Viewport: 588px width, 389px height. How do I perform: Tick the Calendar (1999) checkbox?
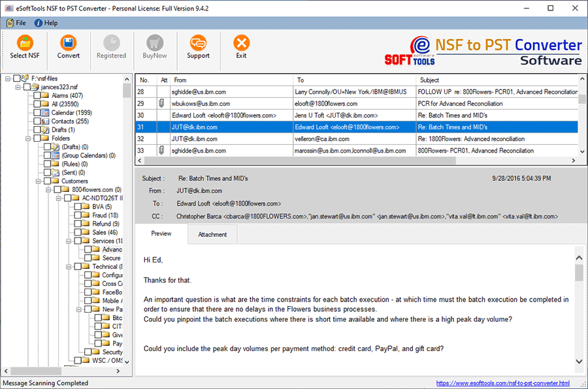click(37, 112)
